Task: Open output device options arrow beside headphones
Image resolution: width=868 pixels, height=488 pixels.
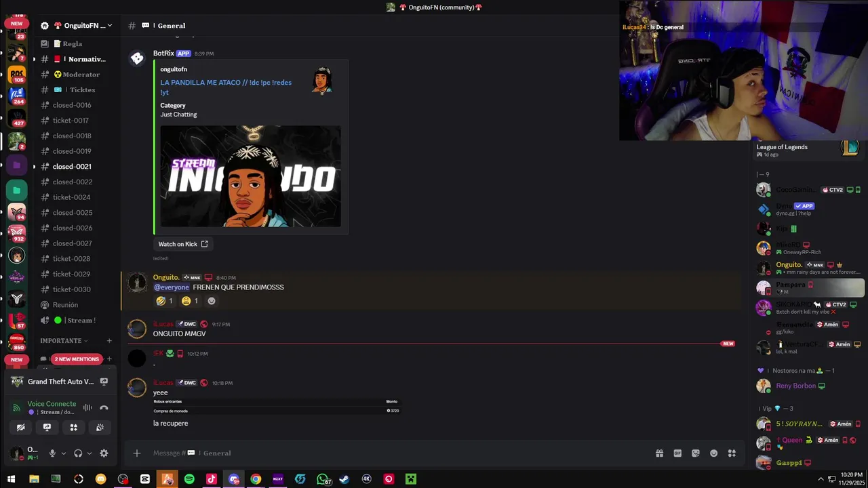Action: pyautogui.click(x=89, y=453)
